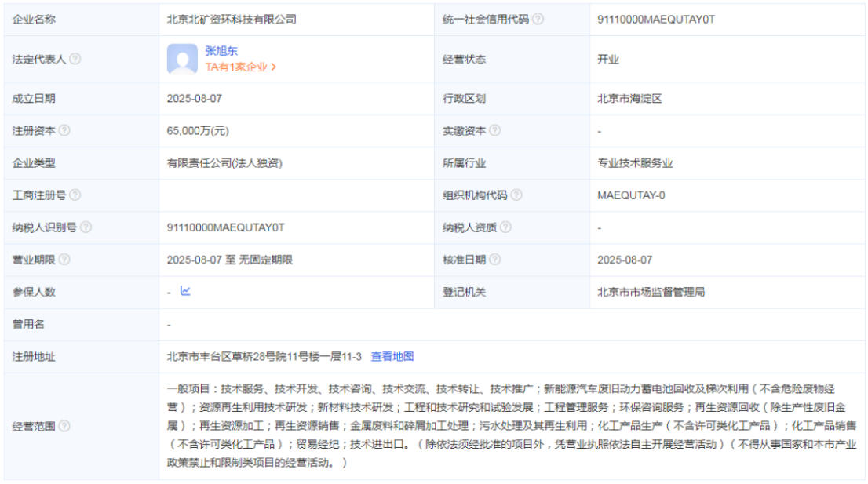This screenshot has height=484, width=868.
Task: Click help icon beside 核准日期
Action: (495, 260)
